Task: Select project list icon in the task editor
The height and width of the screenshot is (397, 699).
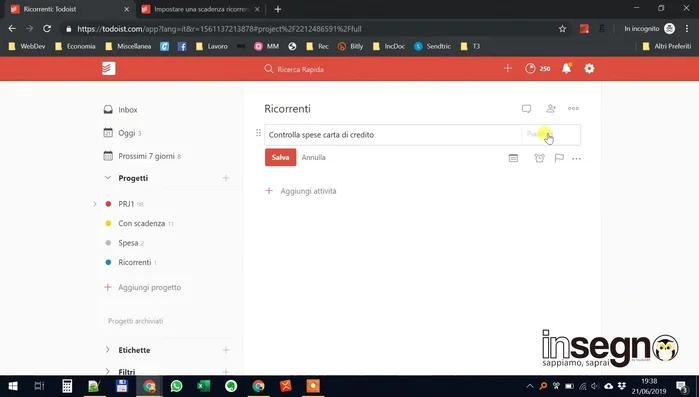Action: (x=513, y=158)
